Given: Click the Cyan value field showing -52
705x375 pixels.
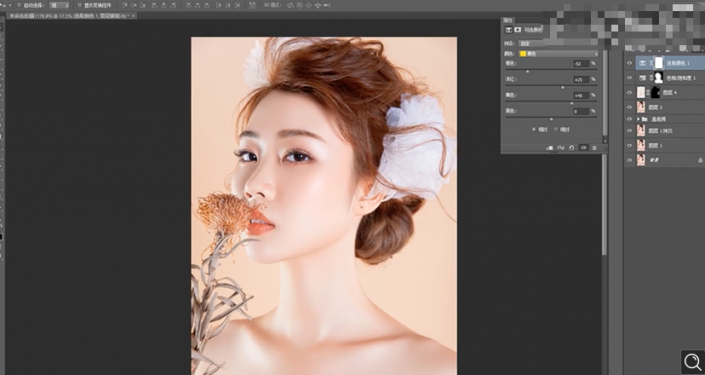Looking at the screenshot, I should [x=581, y=64].
